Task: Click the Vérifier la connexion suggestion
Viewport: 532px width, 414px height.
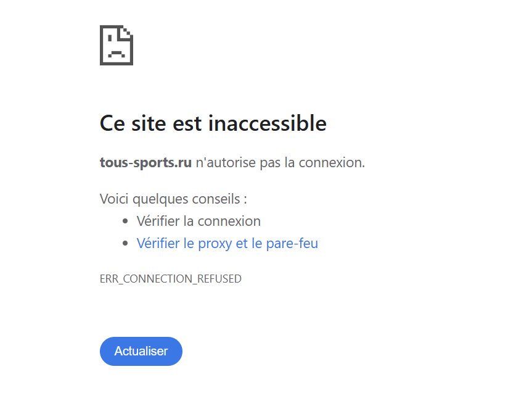Action: [x=198, y=221]
